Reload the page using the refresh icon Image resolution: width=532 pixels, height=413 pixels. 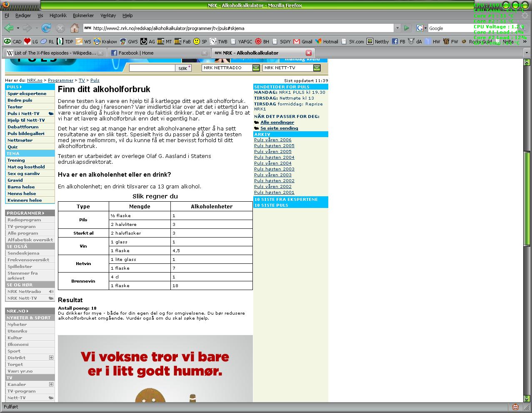click(x=46, y=28)
